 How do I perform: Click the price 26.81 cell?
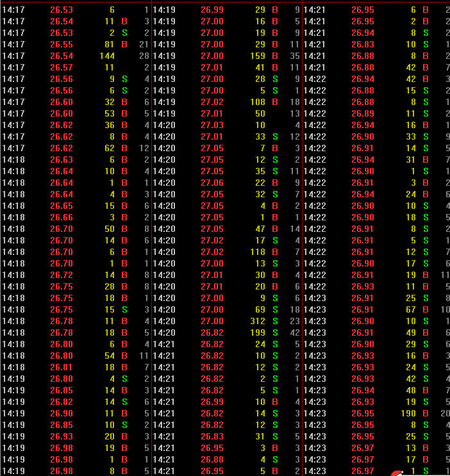point(62,367)
